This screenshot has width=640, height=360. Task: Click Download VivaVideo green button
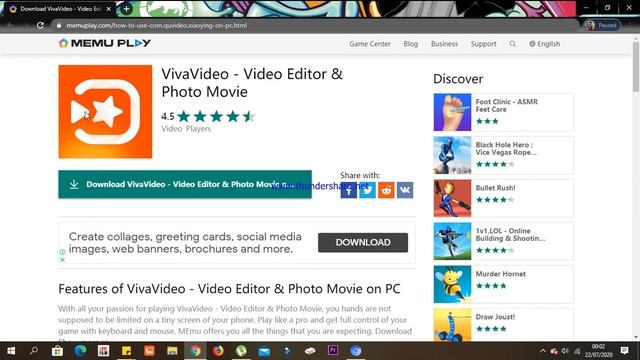(185, 184)
